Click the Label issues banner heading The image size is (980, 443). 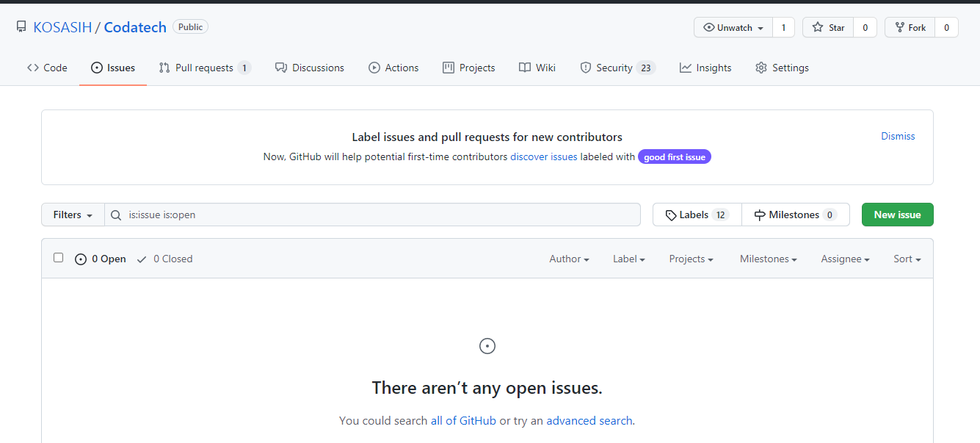click(x=487, y=137)
